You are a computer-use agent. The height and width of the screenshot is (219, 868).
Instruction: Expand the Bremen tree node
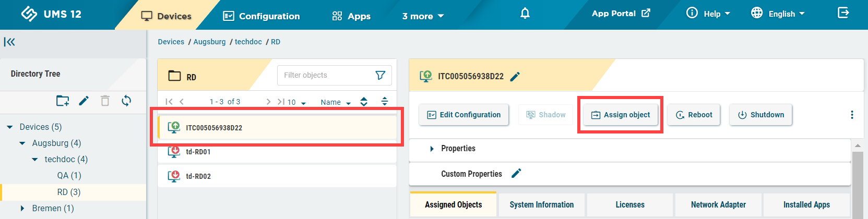[x=22, y=208]
